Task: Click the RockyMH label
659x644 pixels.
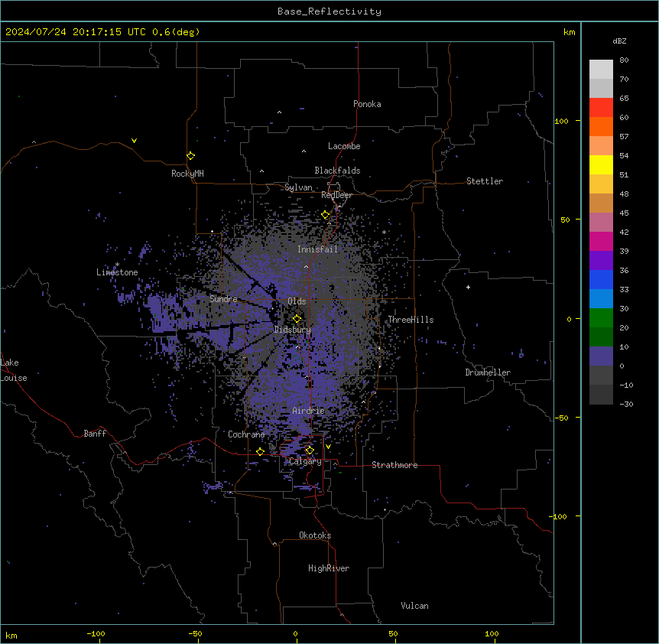Action: [x=187, y=174]
